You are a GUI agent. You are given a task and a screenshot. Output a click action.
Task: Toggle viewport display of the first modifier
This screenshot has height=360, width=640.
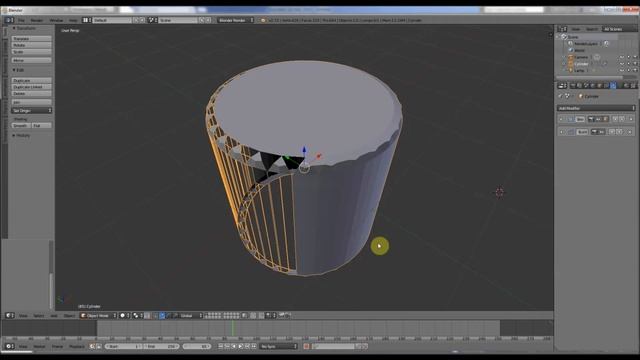[598, 119]
